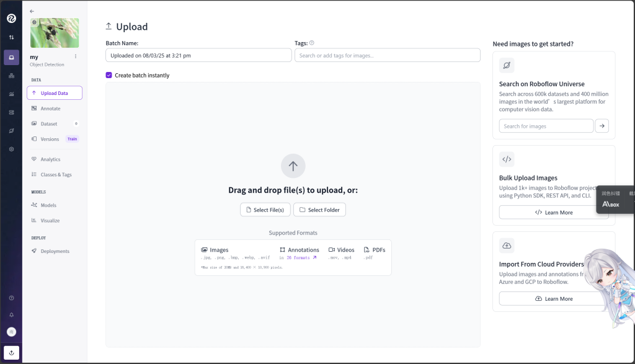The image size is (635, 364).
Task: Click the Select Folder button
Action: (319, 210)
